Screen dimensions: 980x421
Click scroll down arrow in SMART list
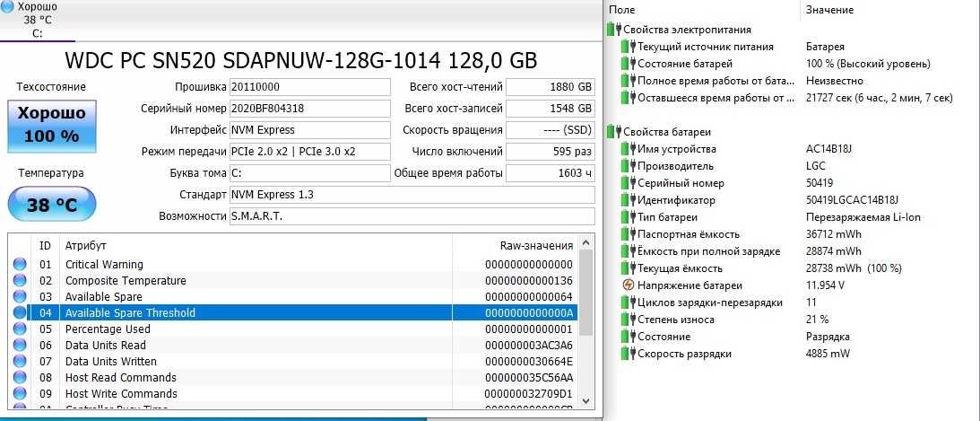[x=585, y=400]
